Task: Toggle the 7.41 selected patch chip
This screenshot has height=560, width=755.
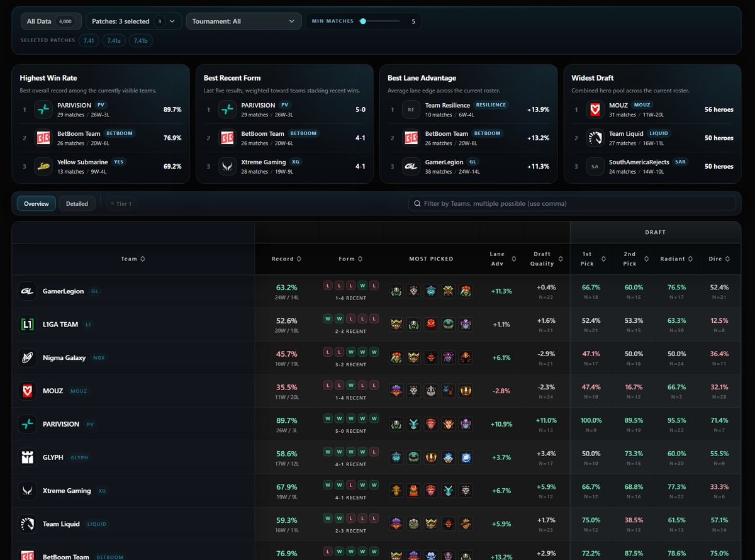Action: click(89, 40)
